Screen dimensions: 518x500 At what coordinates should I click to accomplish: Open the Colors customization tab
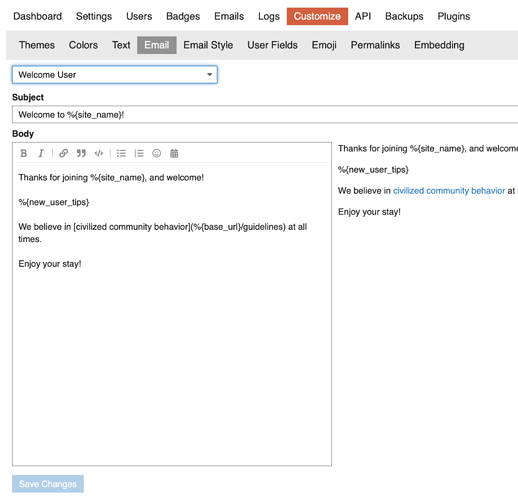83,45
